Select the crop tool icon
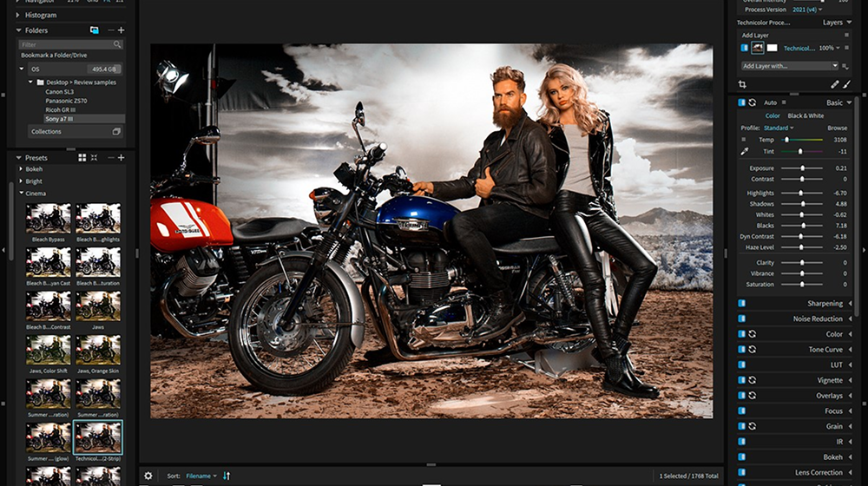 [742, 85]
